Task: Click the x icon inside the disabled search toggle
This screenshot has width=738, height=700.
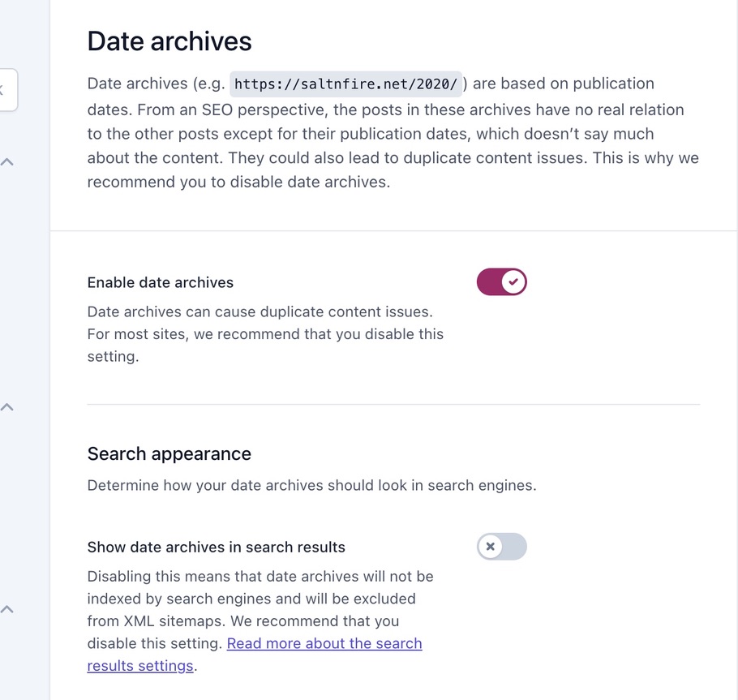Action: click(x=491, y=547)
